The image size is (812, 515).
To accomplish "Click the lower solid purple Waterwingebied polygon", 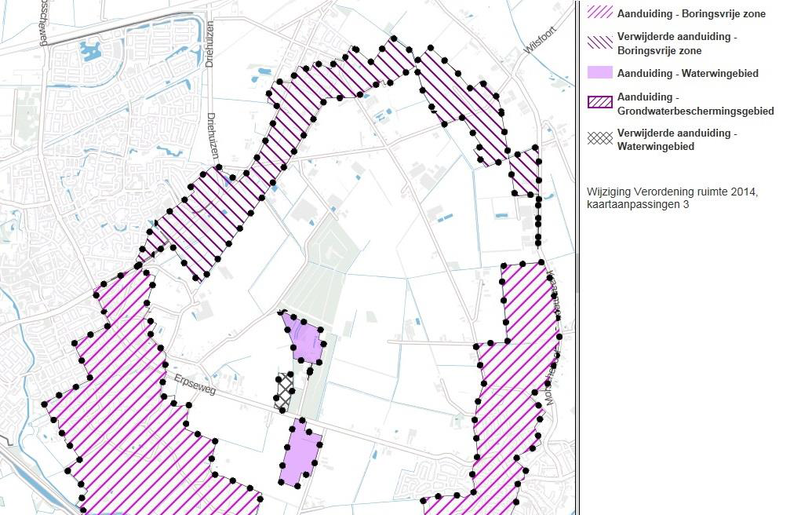I will (x=300, y=453).
